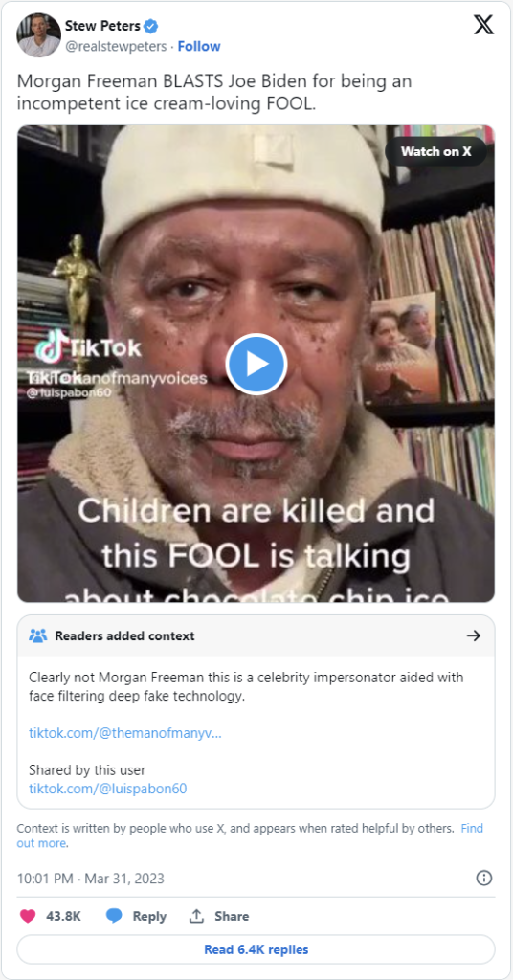Image resolution: width=513 pixels, height=980 pixels.
Task: Click the readers context people icon
Action: 38,635
